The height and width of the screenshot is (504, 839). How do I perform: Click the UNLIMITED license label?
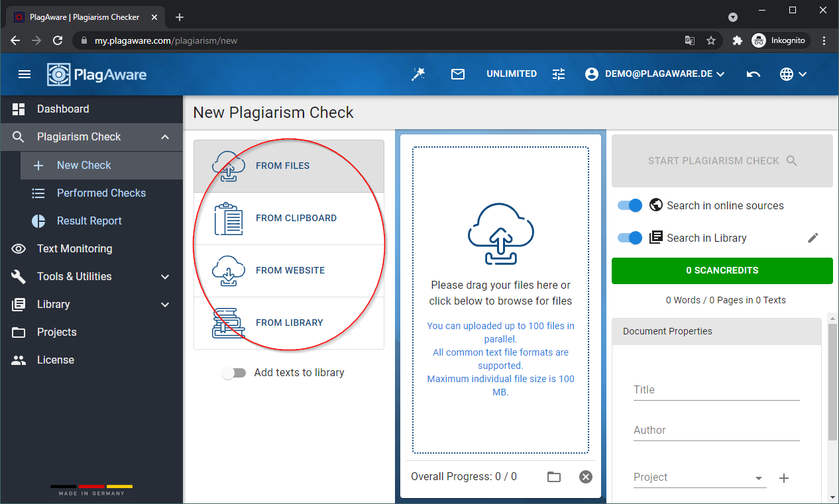point(512,74)
